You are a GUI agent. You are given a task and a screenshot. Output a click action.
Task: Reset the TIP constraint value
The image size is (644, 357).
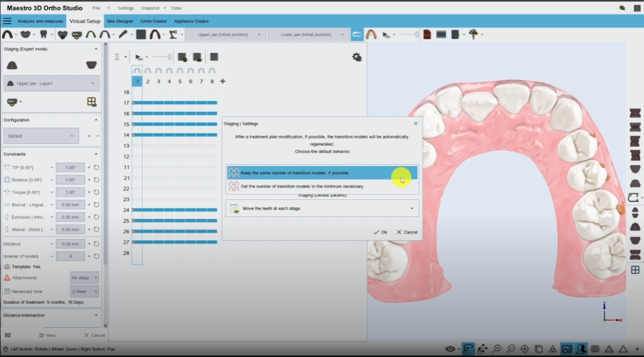pos(96,167)
